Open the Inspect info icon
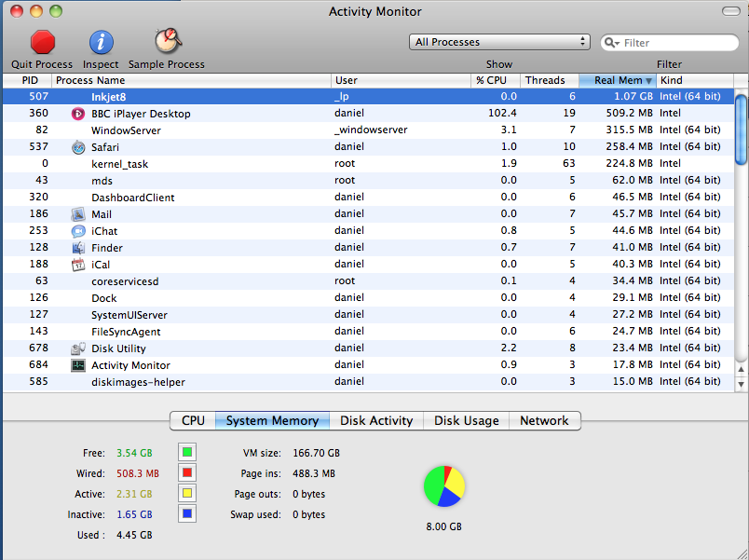The width and height of the screenshot is (749, 560). click(101, 43)
